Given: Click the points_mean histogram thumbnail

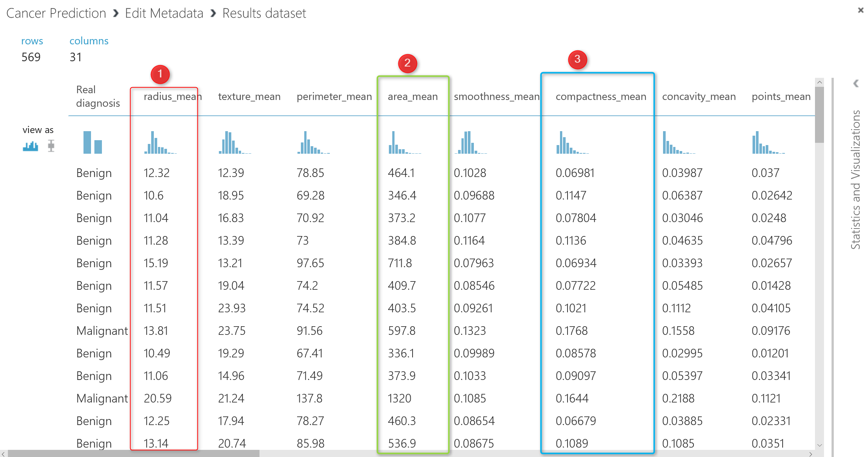Looking at the screenshot, I should 768,142.
